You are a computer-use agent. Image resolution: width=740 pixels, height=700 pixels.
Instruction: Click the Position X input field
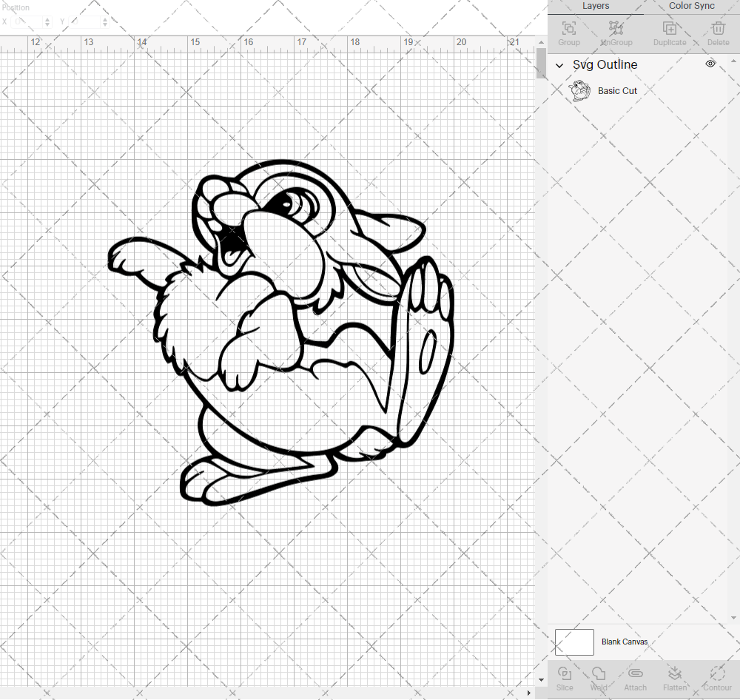click(27, 21)
